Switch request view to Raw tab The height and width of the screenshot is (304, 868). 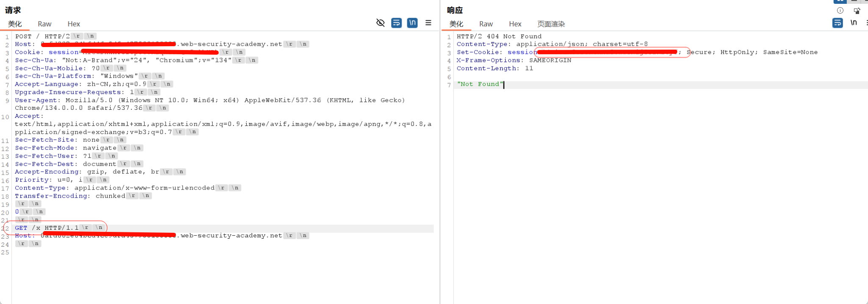(45, 24)
